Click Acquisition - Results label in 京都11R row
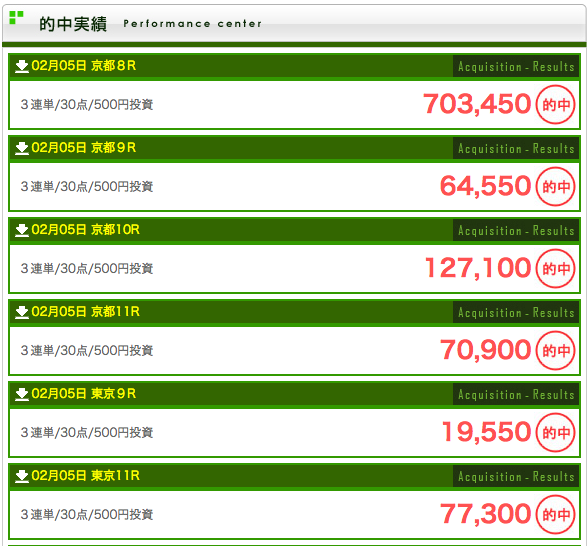Screen dimensions: 587x546 [516, 313]
